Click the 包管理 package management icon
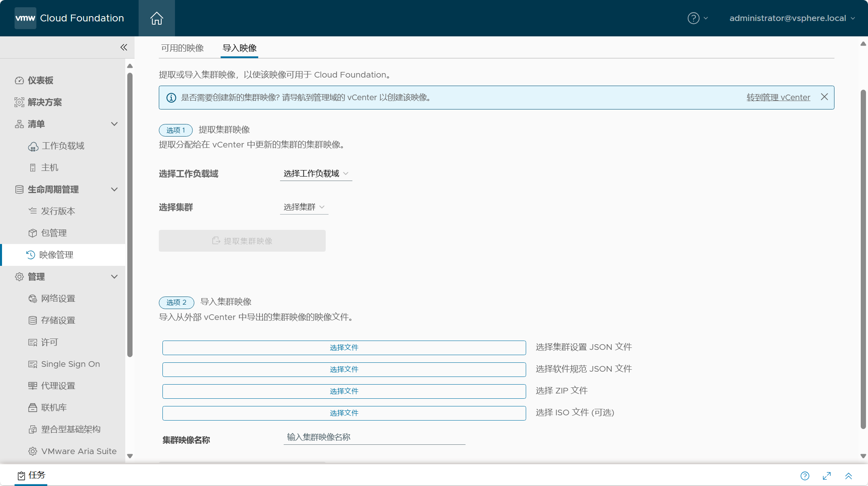 click(33, 233)
